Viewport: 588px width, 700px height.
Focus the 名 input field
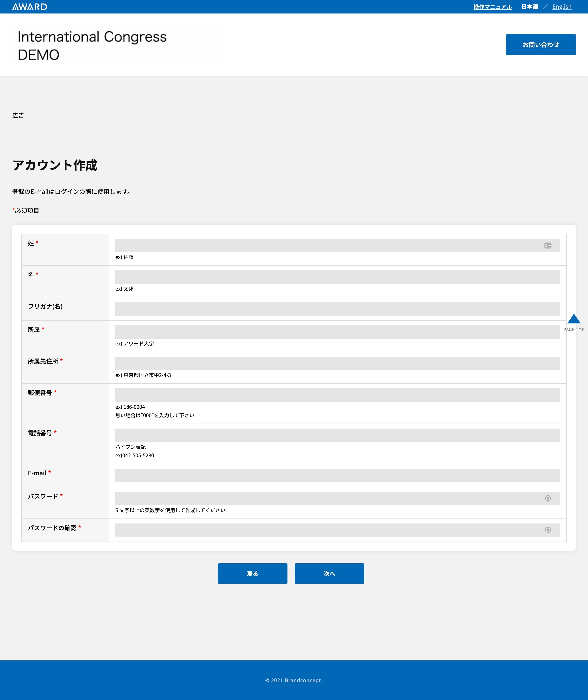point(337,277)
